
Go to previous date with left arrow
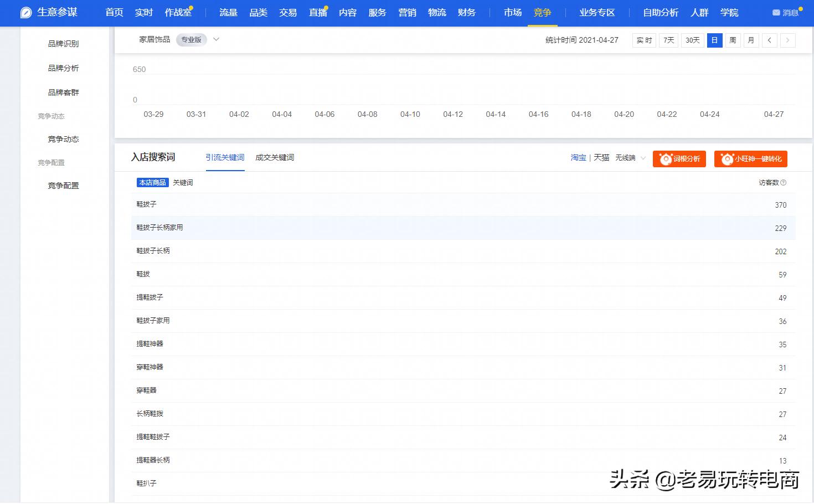pyautogui.click(x=769, y=40)
